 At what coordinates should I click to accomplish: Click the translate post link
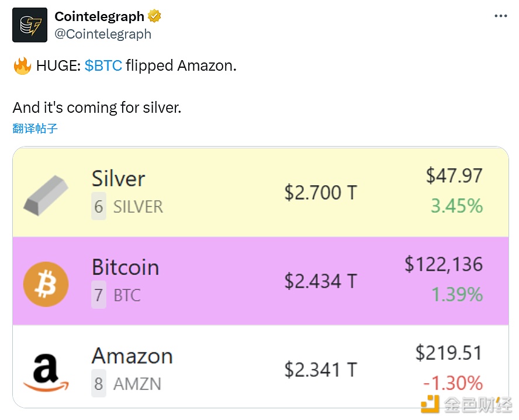pyautogui.click(x=35, y=129)
